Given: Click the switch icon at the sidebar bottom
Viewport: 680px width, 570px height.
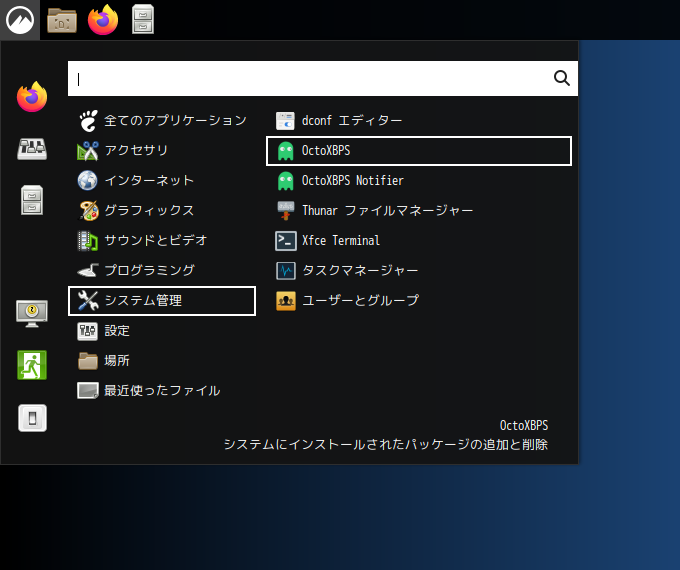Looking at the screenshot, I should click(32, 418).
